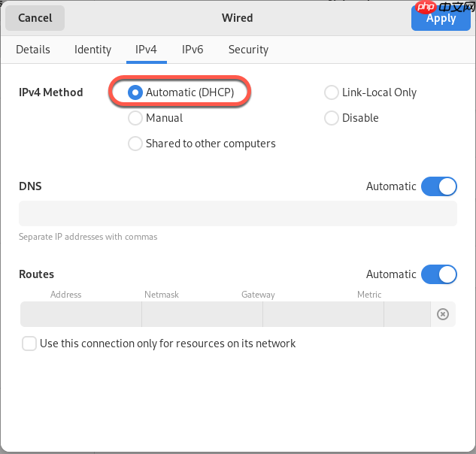
Task: Click the route Address field
Action: (81, 314)
